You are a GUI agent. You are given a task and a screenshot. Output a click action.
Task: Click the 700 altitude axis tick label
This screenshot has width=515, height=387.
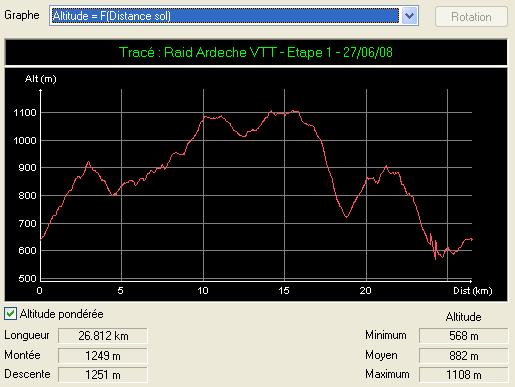(x=27, y=223)
